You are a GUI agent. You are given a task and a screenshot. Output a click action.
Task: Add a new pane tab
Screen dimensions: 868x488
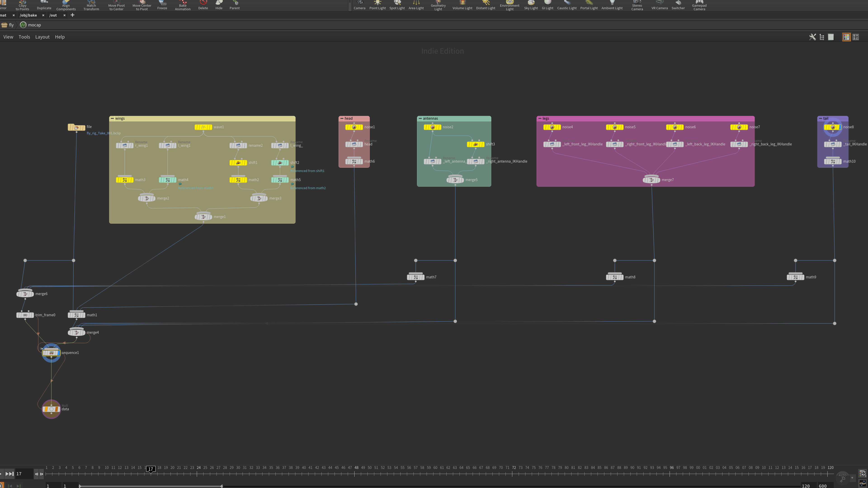[x=72, y=15]
